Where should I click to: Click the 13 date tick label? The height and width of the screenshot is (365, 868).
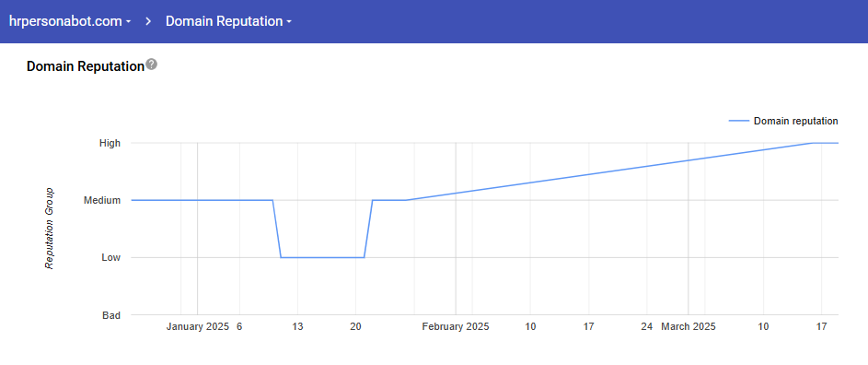click(297, 326)
